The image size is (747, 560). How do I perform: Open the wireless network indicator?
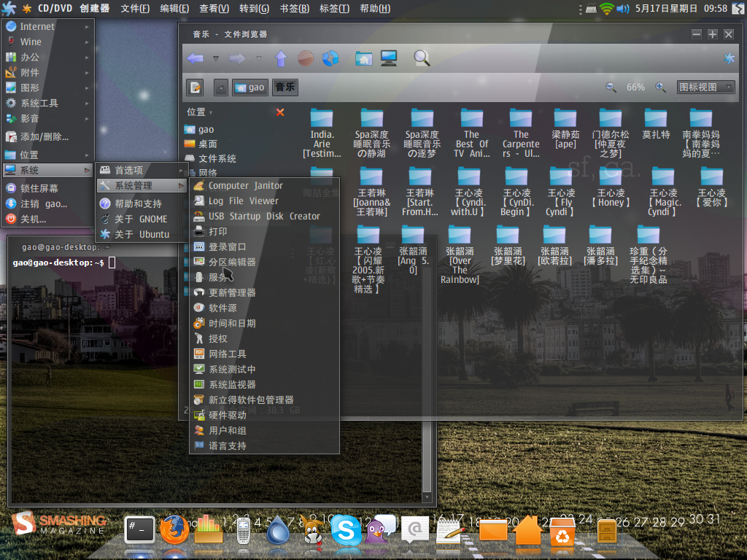pyautogui.click(x=606, y=9)
